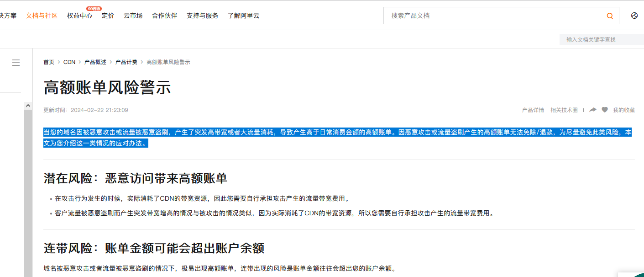
Task: Open the 产品详情 link
Action: (x=533, y=110)
